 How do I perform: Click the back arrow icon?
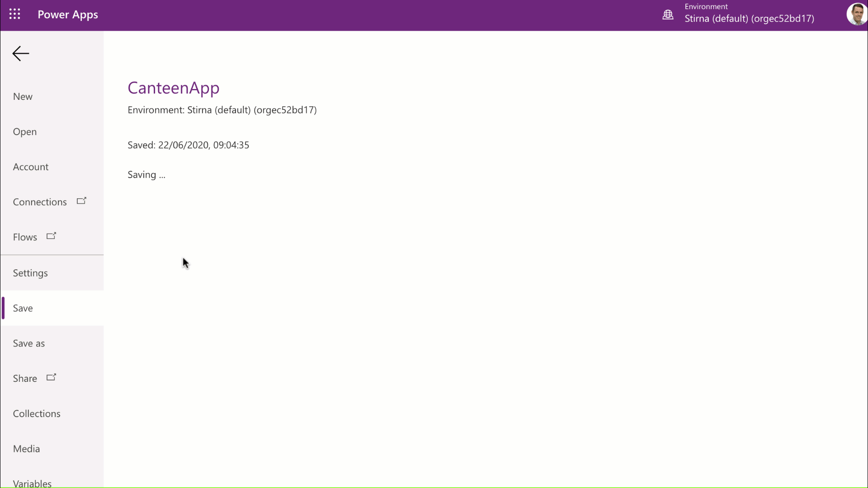click(x=21, y=53)
